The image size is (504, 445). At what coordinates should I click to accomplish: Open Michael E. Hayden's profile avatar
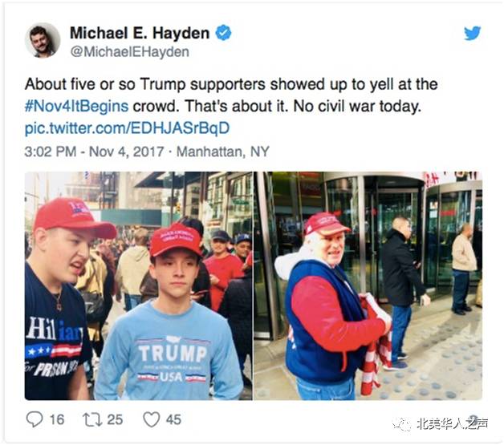tap(43, 40)
